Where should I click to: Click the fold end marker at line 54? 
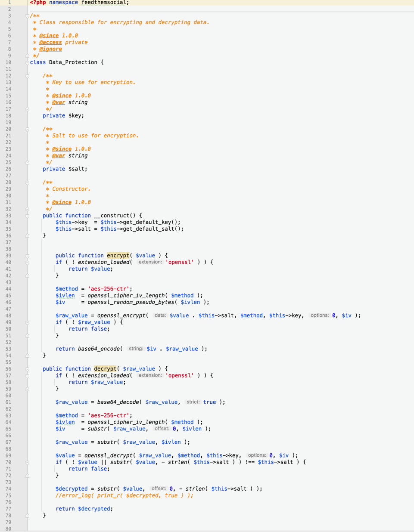click(x=27, y=356)
